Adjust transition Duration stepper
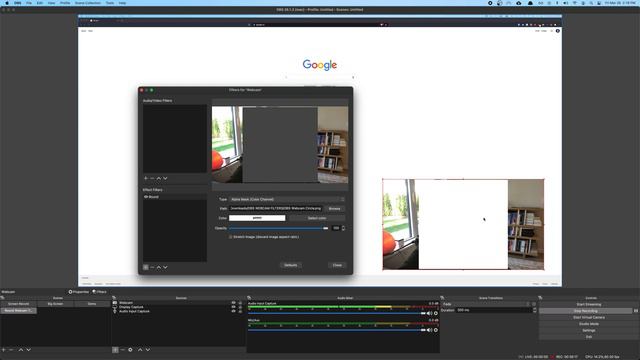 535,310
